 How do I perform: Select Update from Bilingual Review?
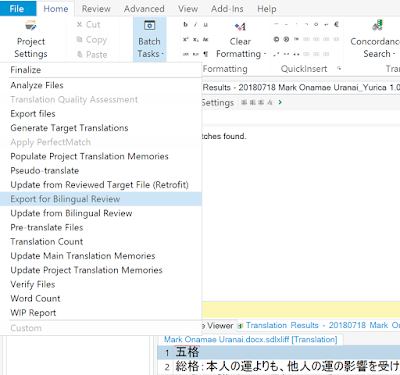(x=101, y=213)
